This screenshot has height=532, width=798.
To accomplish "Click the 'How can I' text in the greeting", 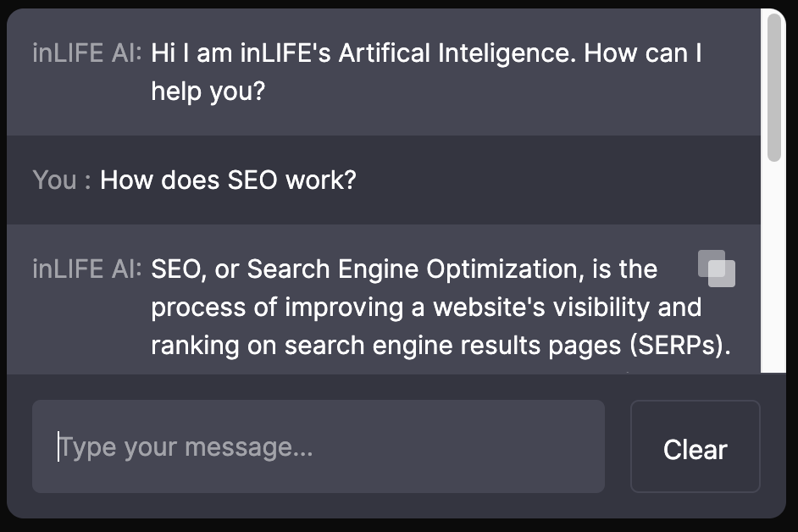I will (643, 53).
